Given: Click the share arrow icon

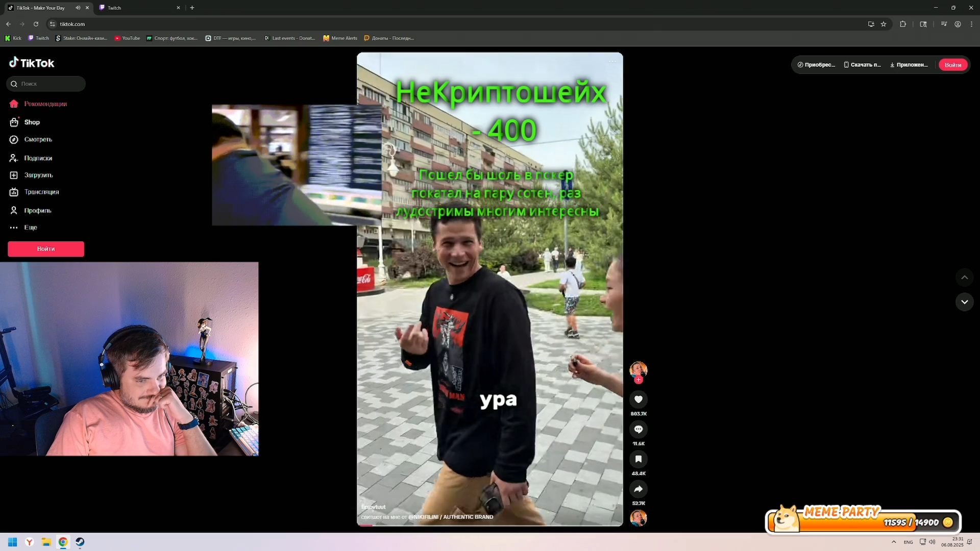Looking at the screenshot, I should [x=638, y=489].
